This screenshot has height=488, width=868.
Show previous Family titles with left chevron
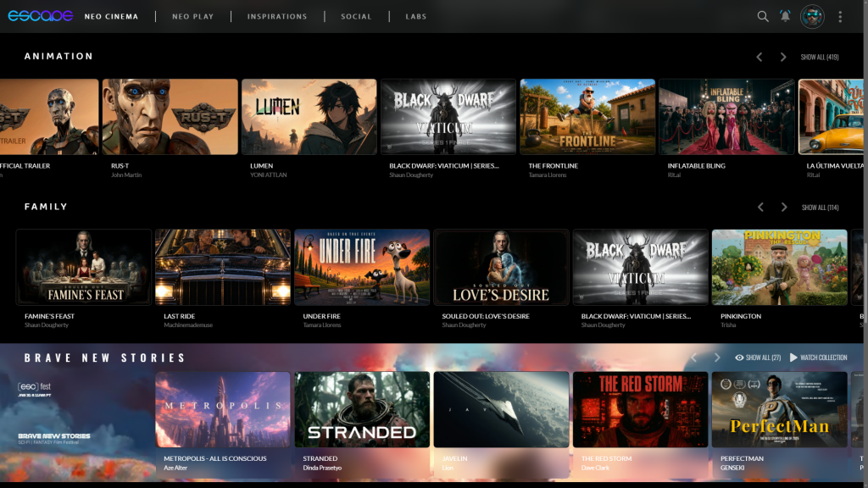760,207
